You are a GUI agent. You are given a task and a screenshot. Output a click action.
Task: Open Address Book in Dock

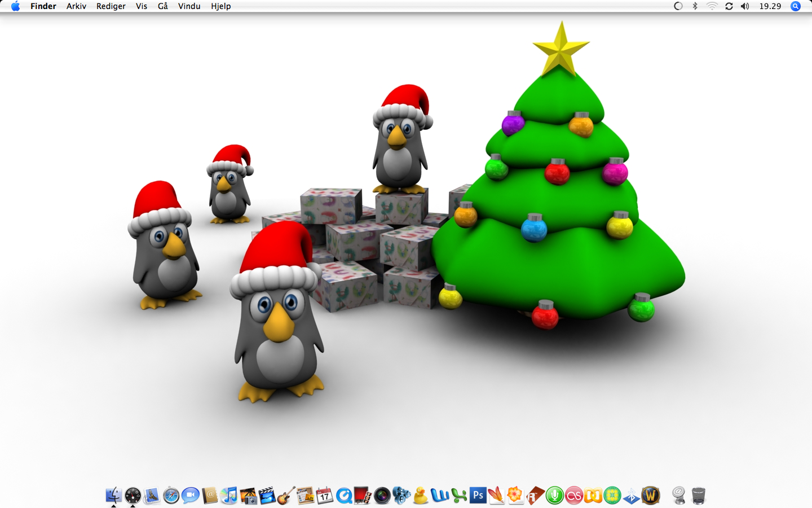point(209,496)
